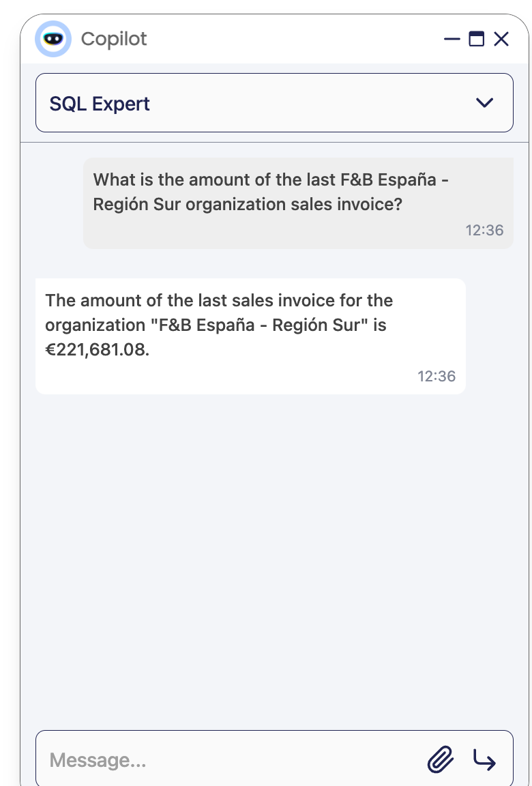Select the user question message bubble

pos(299,203)
